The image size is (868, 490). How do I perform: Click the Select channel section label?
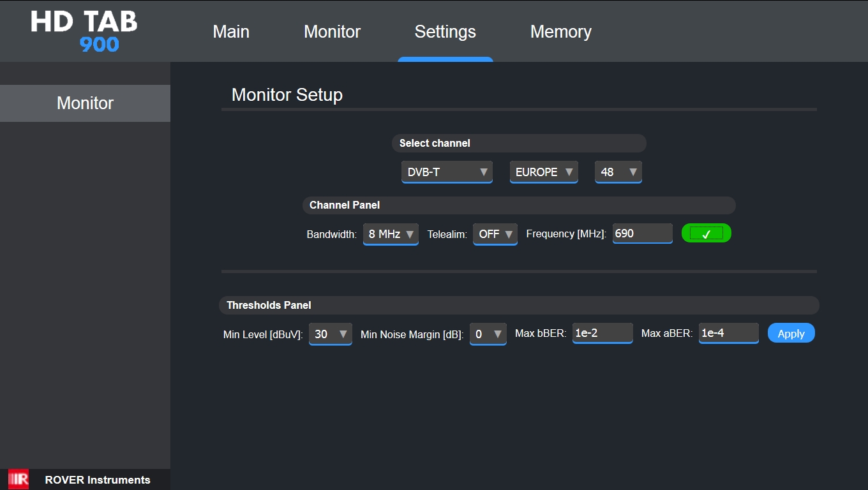coord(435,144)
